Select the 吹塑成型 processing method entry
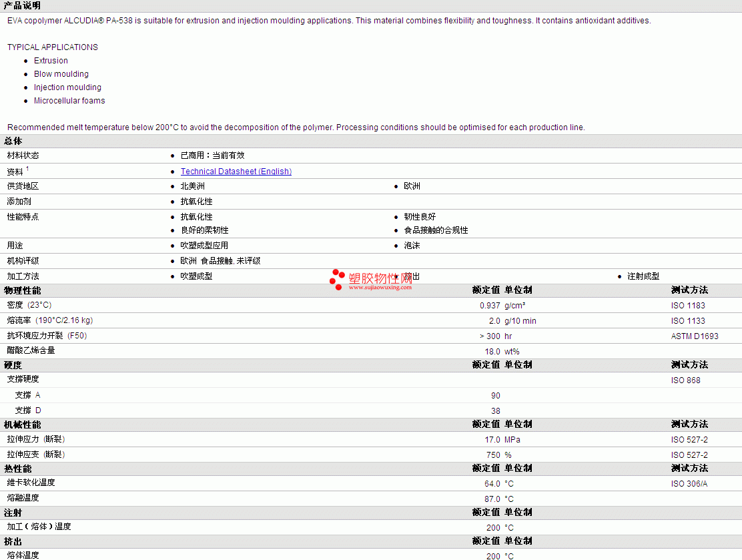 [196, 276]
